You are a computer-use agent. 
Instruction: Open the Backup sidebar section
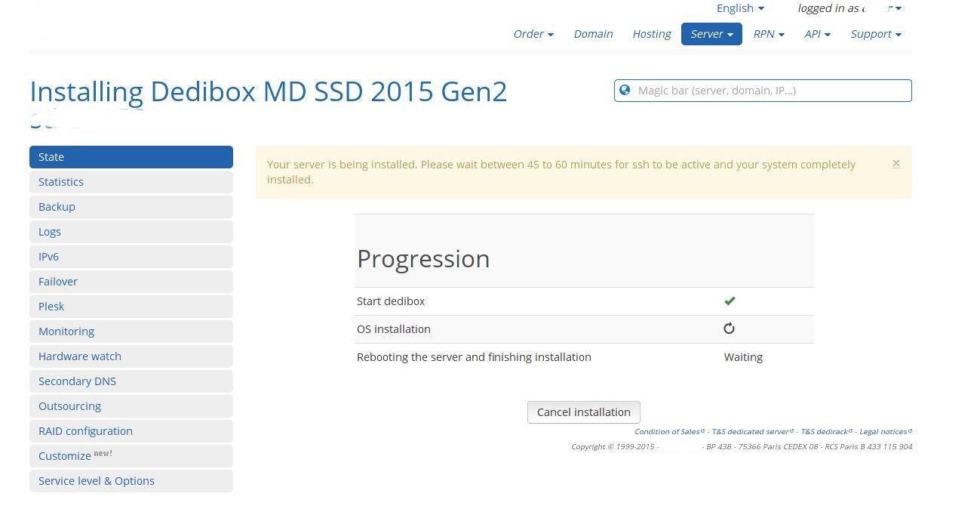click(x=131, y=207)
